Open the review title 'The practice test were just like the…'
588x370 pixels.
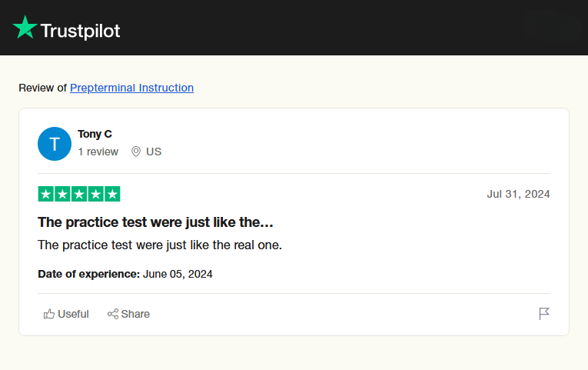pyautogui.click(x=155, y=222)
